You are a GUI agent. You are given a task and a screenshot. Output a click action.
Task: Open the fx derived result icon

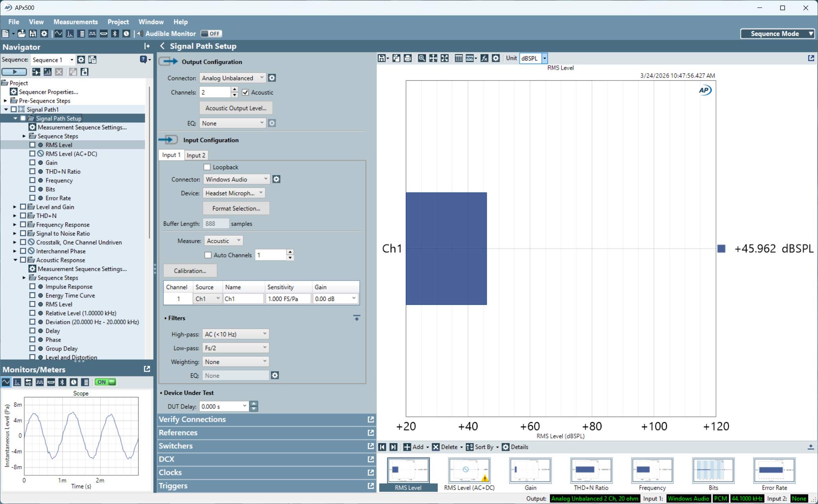[x=484, y=58]
